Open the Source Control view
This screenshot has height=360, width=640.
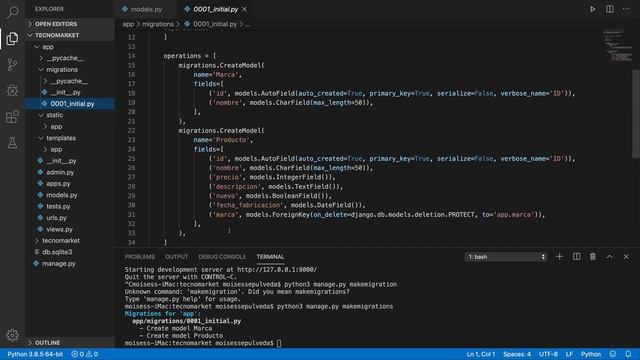(12, 64)
